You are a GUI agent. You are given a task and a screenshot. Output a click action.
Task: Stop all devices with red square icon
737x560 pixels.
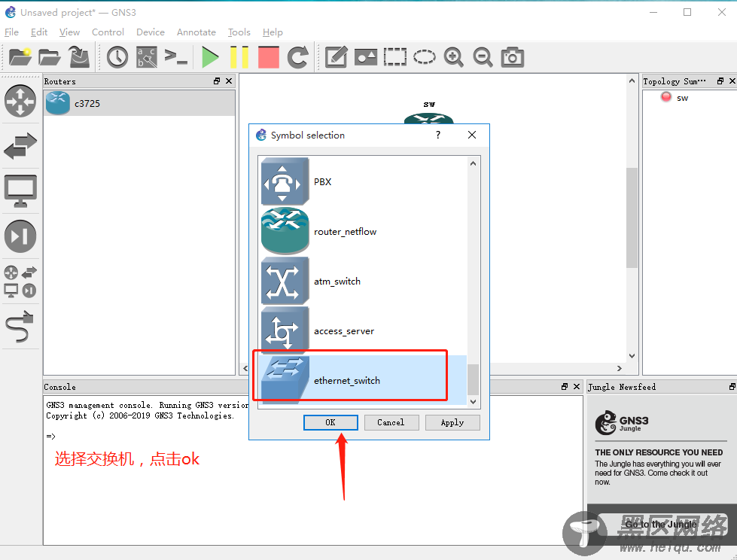click(x=269, y=57)
